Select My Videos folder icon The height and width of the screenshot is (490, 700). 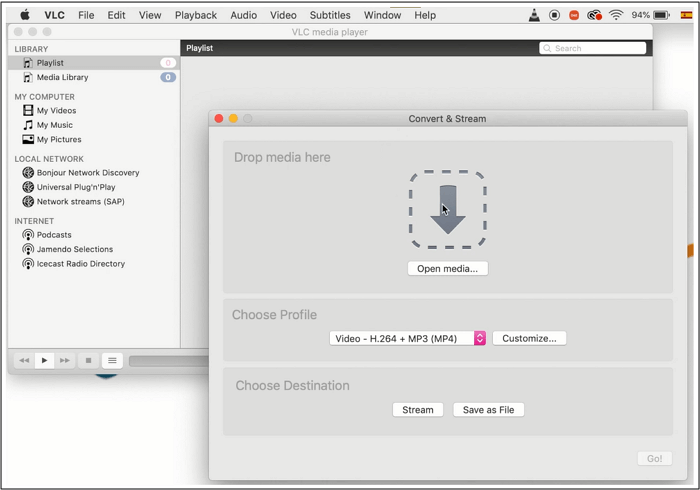point(28,111)
